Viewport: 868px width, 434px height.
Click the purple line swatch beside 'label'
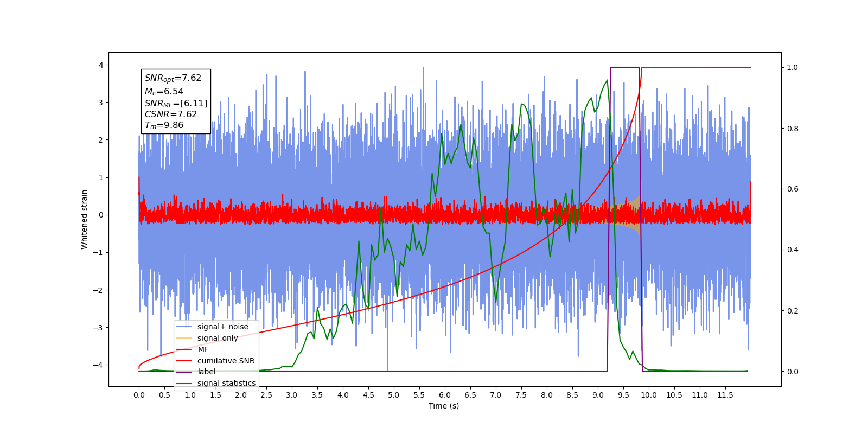point(184,372)
